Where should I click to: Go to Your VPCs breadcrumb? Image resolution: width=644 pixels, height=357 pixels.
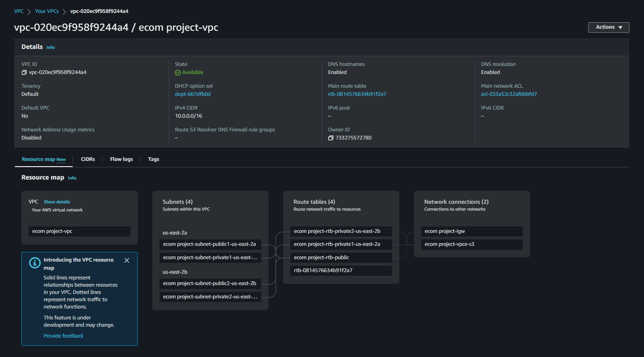click(47, 11)
